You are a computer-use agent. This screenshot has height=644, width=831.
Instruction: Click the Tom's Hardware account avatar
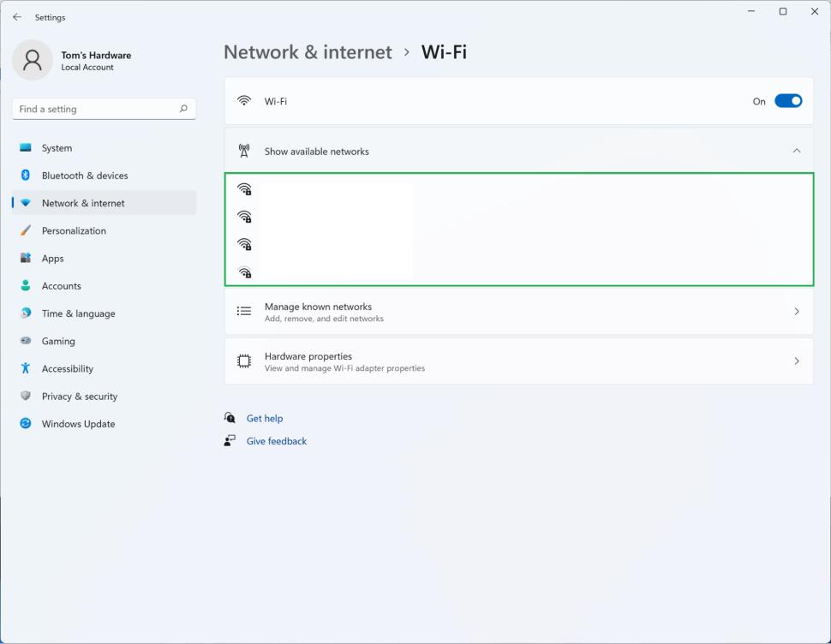coord(32,60)
